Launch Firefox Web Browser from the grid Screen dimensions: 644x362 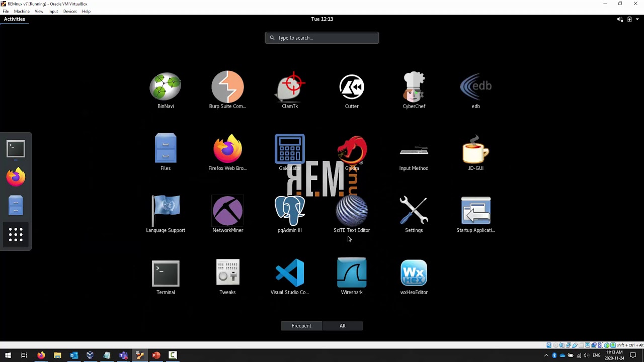click(x=227, y=152)
